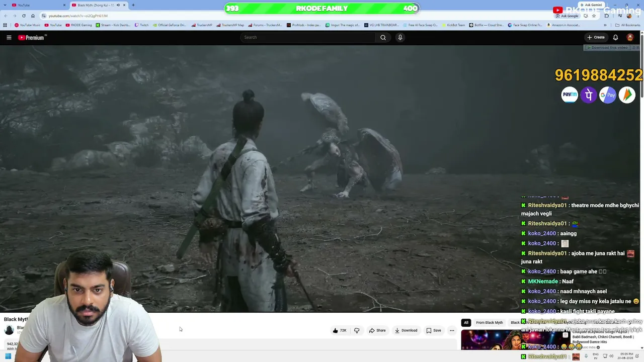Open KickBot Team bookmark
This screenshot has width=644, height=362.
pos(453,25)
